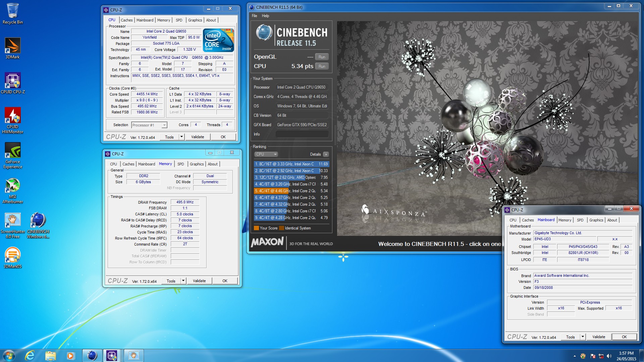Switch to Mainboard tab in top CPU-Z
Screen dimensions: 644x362
click(145, 20)
